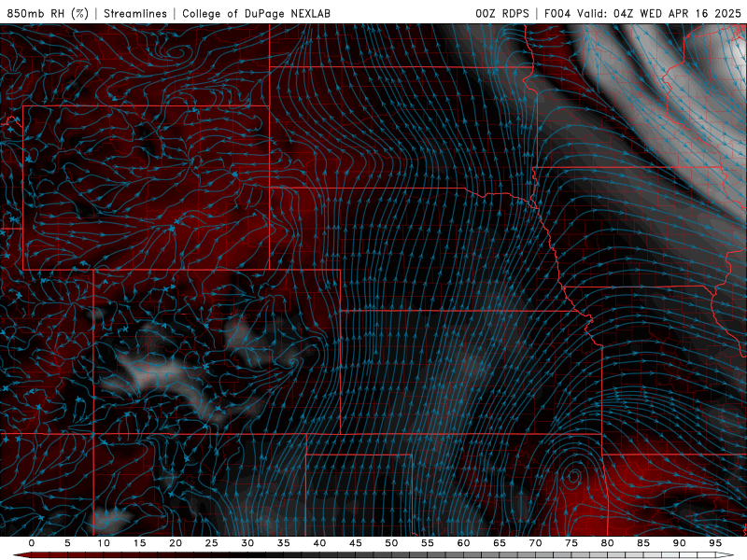Click the '50' value on the color scale
This screenshot has height=560, width=747.
coord(391,543)
